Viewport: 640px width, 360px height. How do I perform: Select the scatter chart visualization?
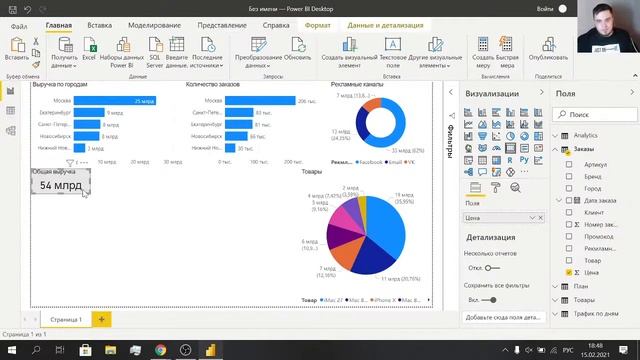pos(496,136)
